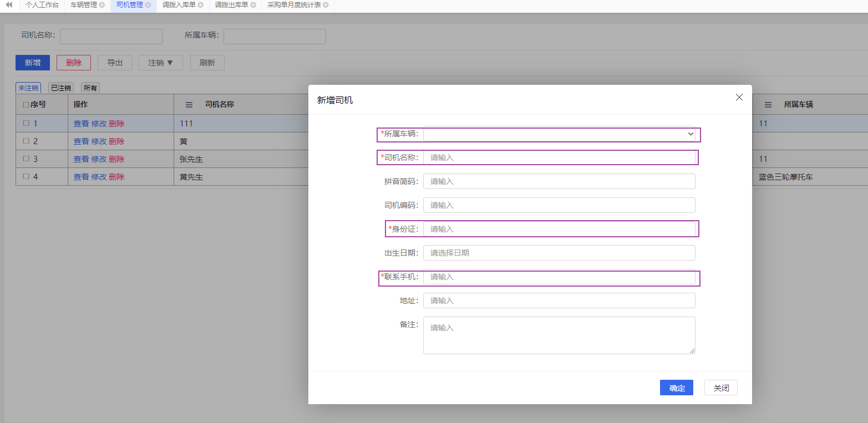This screenshot has height=423, width=868.
Task: Click 修改 link in row 2
Action: (x=99, y=141)
